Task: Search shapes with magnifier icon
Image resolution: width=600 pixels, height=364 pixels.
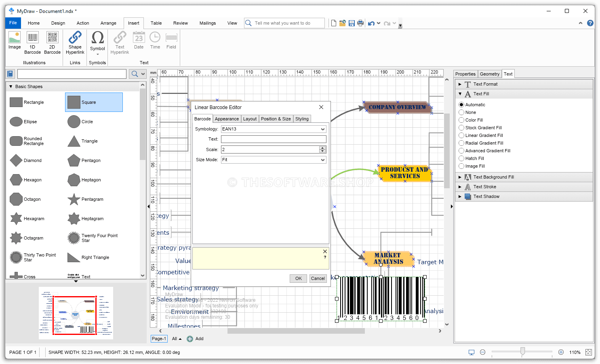Action: click(135, 74)
